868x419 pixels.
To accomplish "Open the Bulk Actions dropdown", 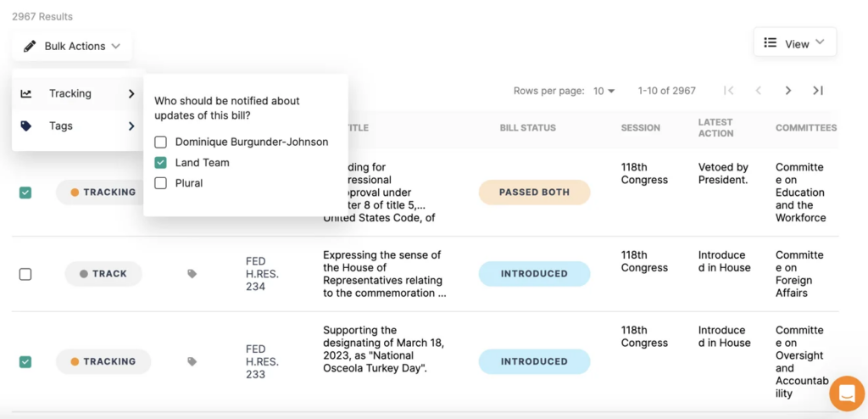I will point(73,46).
